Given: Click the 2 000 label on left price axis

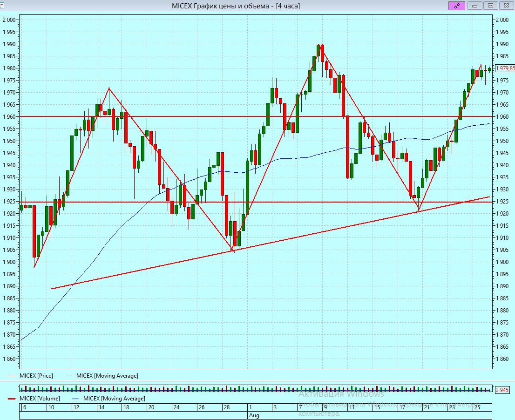Looking at the screenshot, I should click(x=9, y=20).
